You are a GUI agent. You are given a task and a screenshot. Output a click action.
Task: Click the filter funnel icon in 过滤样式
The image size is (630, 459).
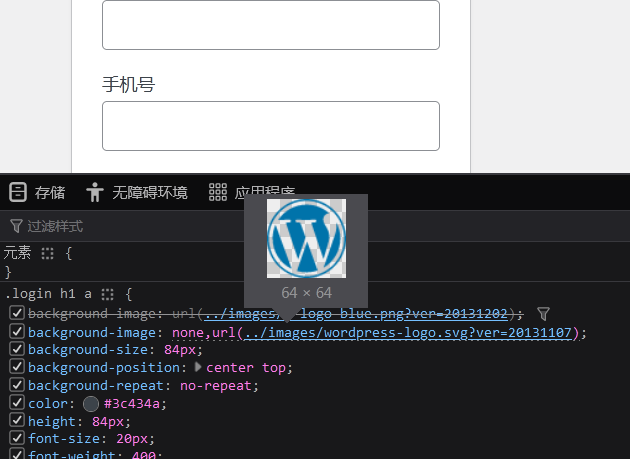(x=16, y=226)
